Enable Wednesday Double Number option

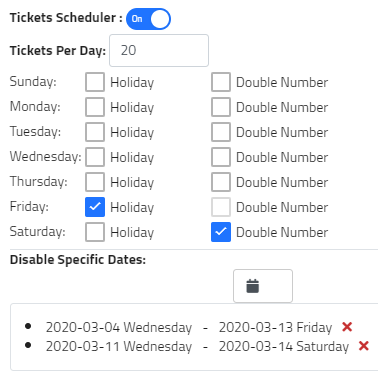[221, 157]
